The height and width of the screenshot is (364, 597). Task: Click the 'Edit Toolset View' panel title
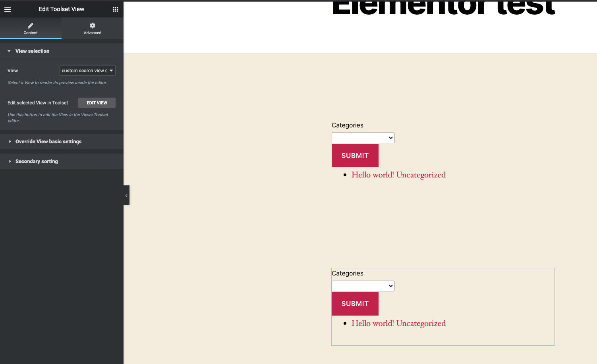(x=62, y=9)
